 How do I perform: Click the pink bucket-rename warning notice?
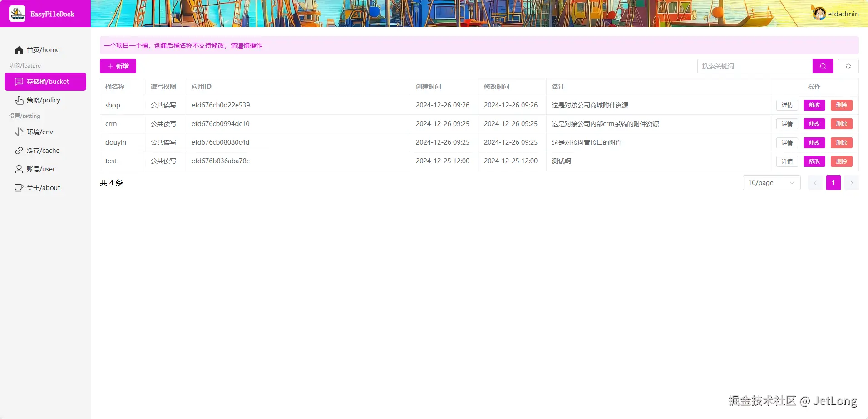[x=479, y=45]
